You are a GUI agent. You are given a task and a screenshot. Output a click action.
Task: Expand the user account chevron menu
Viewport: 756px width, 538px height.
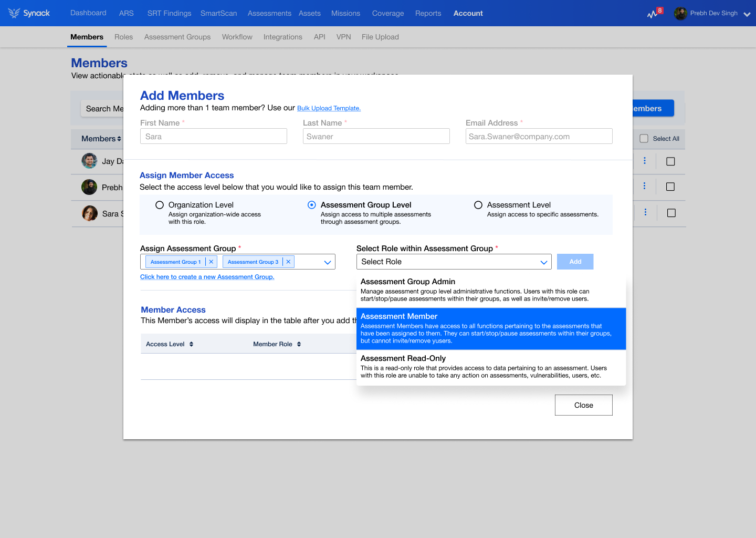[747, 14]
